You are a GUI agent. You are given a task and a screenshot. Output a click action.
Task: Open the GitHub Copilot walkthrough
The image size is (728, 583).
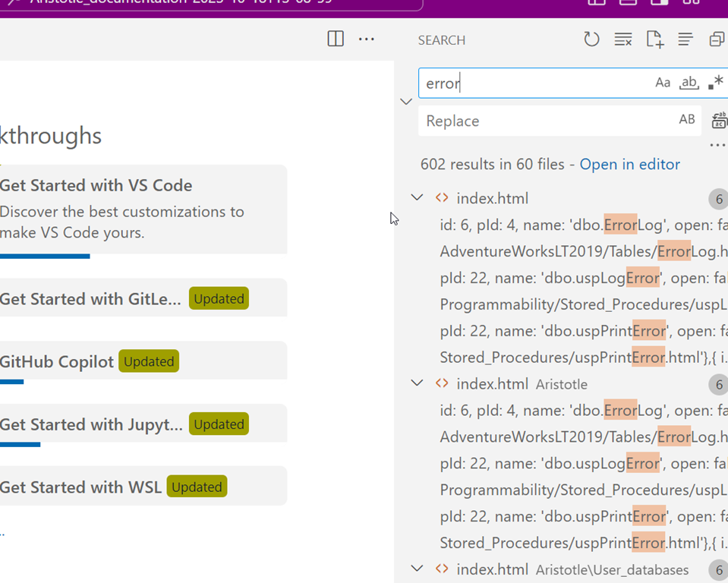(x=57, y=361)
